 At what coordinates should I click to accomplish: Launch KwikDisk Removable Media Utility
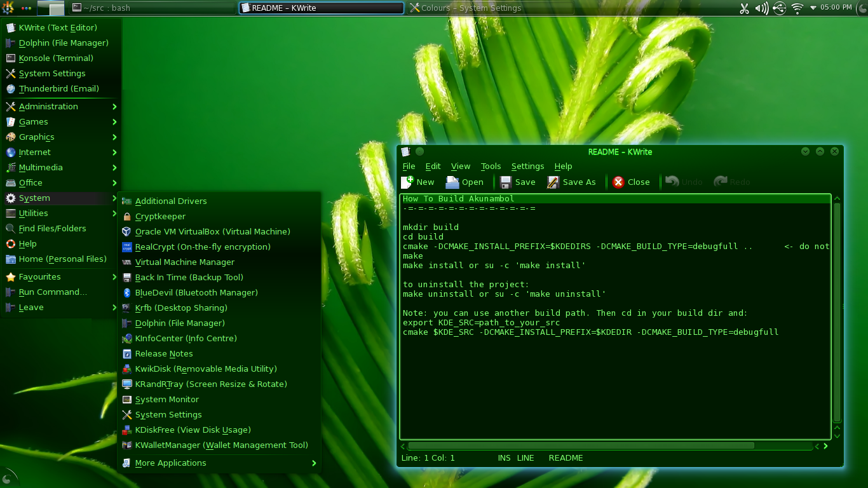[219, 369]
